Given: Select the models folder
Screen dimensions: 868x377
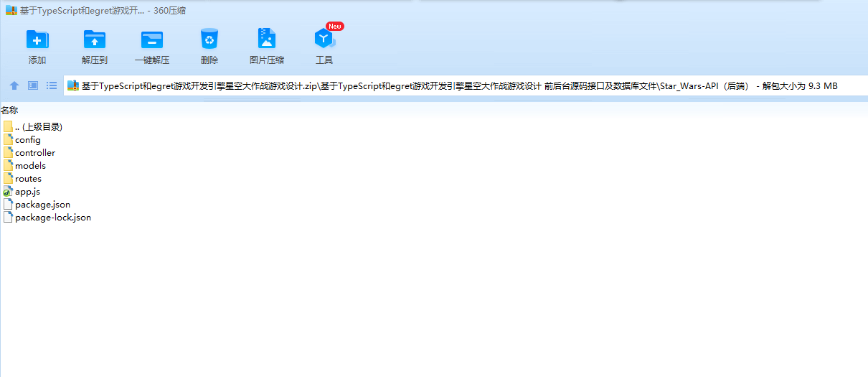Looking at the screenshot, I should click(24, 165).
